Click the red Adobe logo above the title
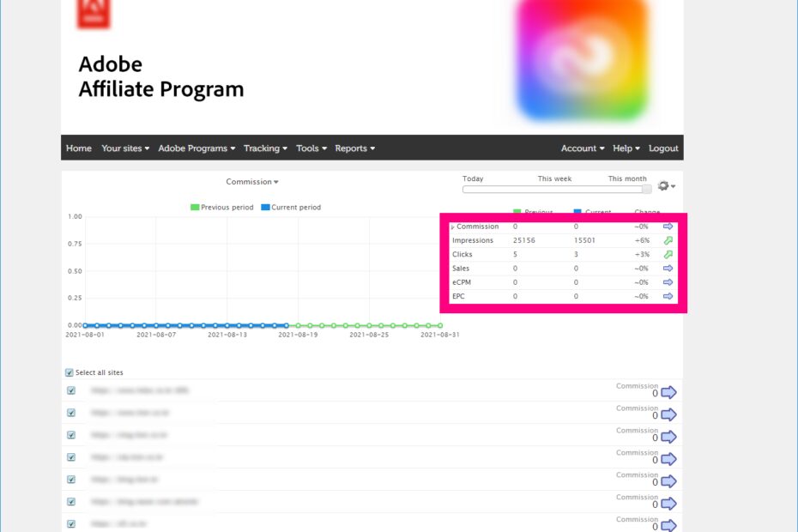The width and height of the screenshot is (798, 532). click(94, 13)
